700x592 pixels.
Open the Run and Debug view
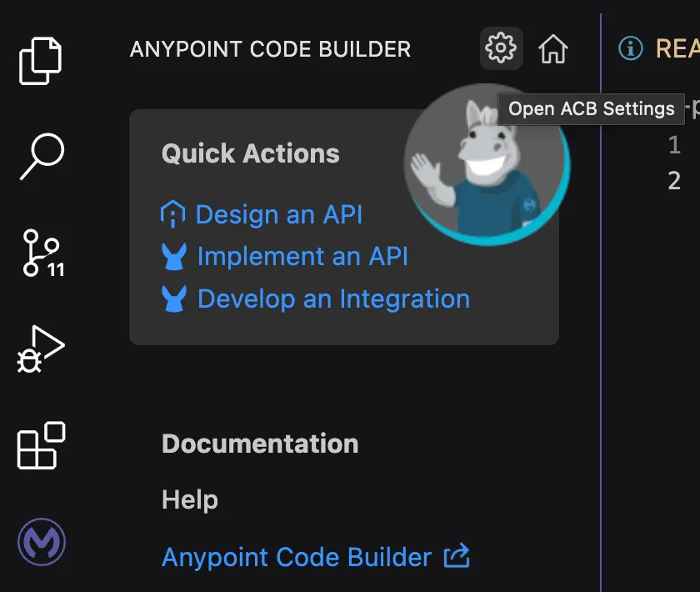coord(41,349)
